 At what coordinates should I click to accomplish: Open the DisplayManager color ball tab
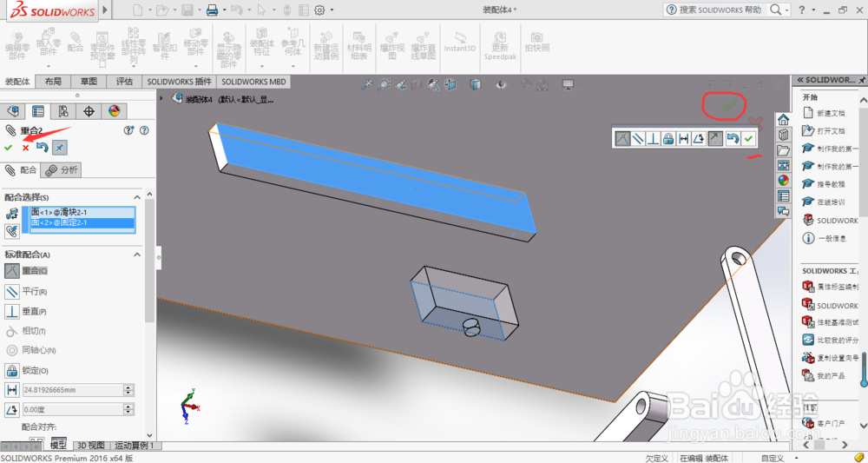tap(114, 111)
